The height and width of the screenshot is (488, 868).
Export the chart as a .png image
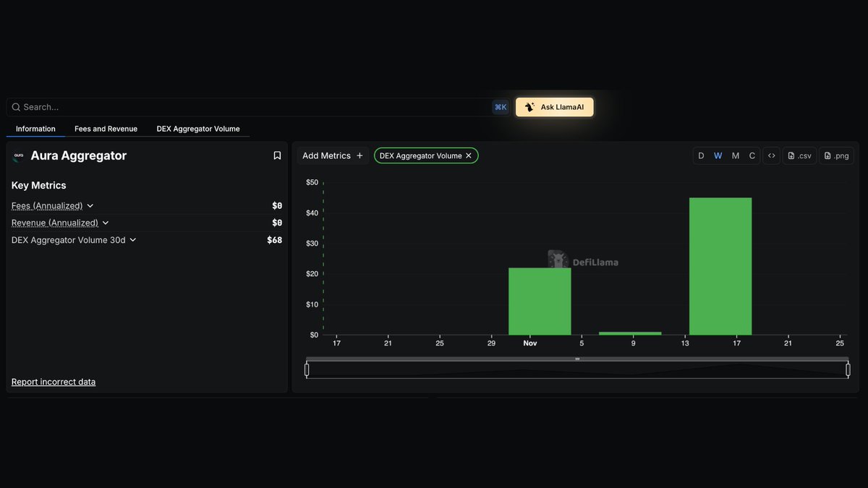pyautogui.click(x=836, y=155)
